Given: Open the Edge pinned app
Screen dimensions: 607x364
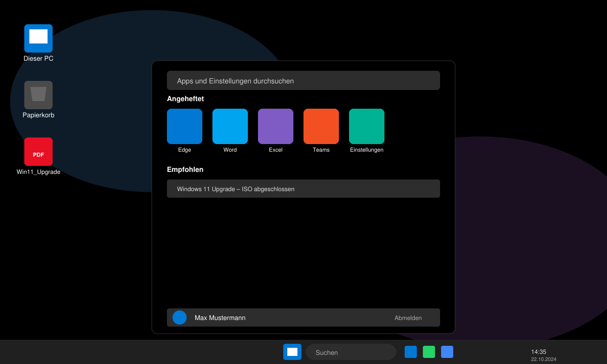Looking at the screenshot, I should [x=185, y=126].
